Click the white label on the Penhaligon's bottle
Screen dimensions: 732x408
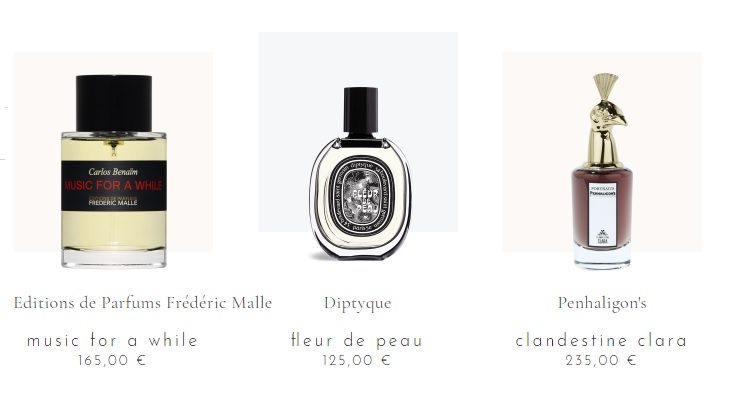tap(602, 214)
